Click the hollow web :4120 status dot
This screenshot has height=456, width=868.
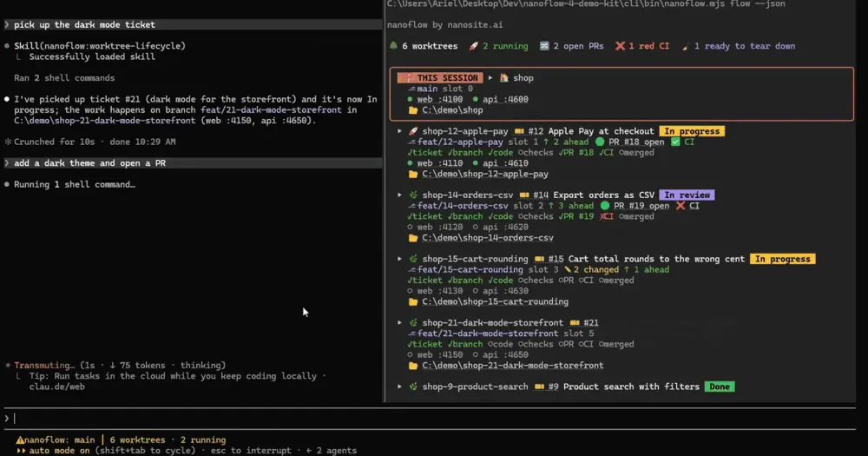(x=411, y=228)
